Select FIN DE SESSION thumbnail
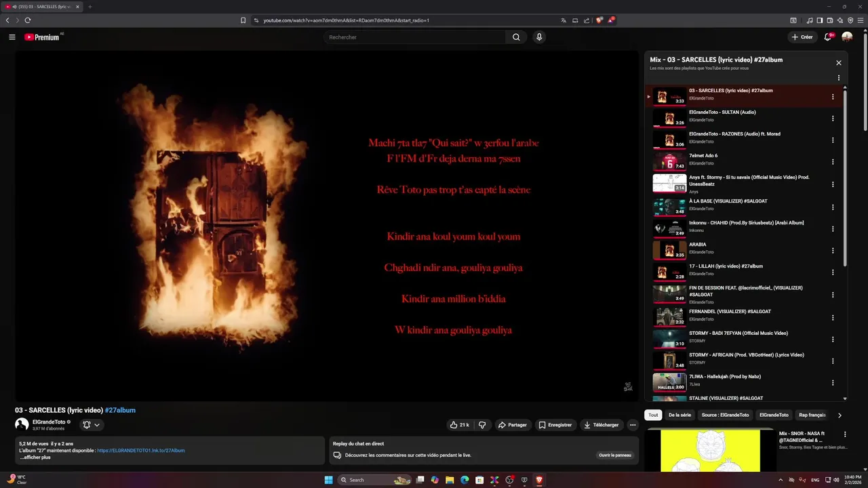This screenshot has width=868, height=488. point(669,293)
